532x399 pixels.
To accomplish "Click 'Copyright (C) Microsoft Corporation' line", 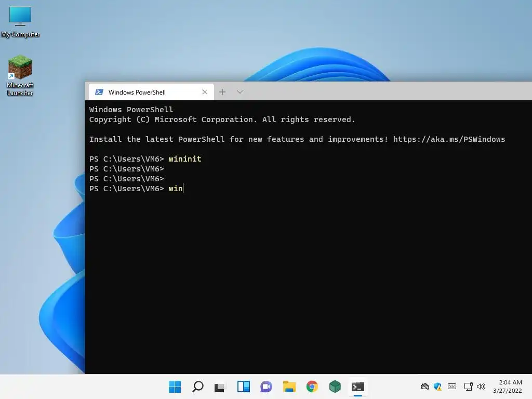I will pyautogui.click(x=222, y=119).
